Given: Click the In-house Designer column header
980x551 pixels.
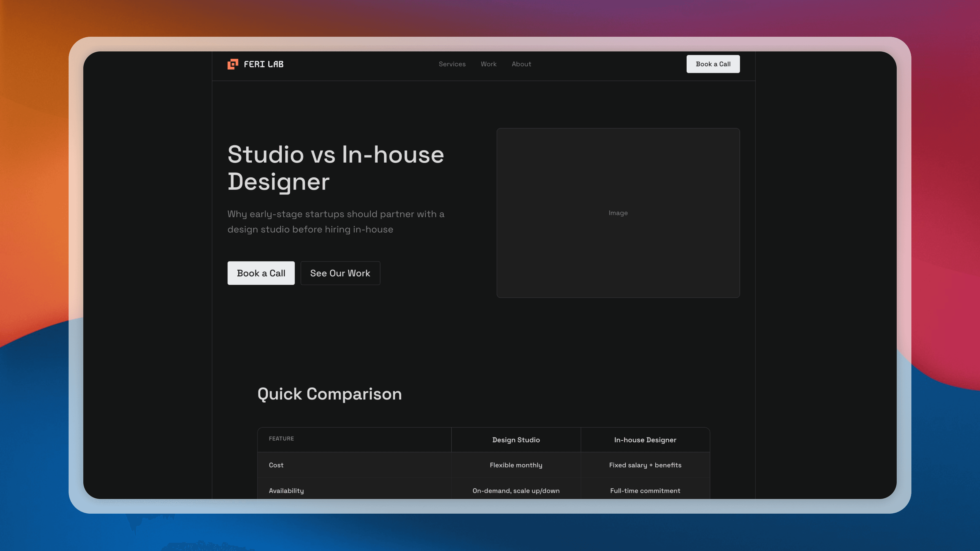Looking at the screenshot, I should click(x=645, y=440).
